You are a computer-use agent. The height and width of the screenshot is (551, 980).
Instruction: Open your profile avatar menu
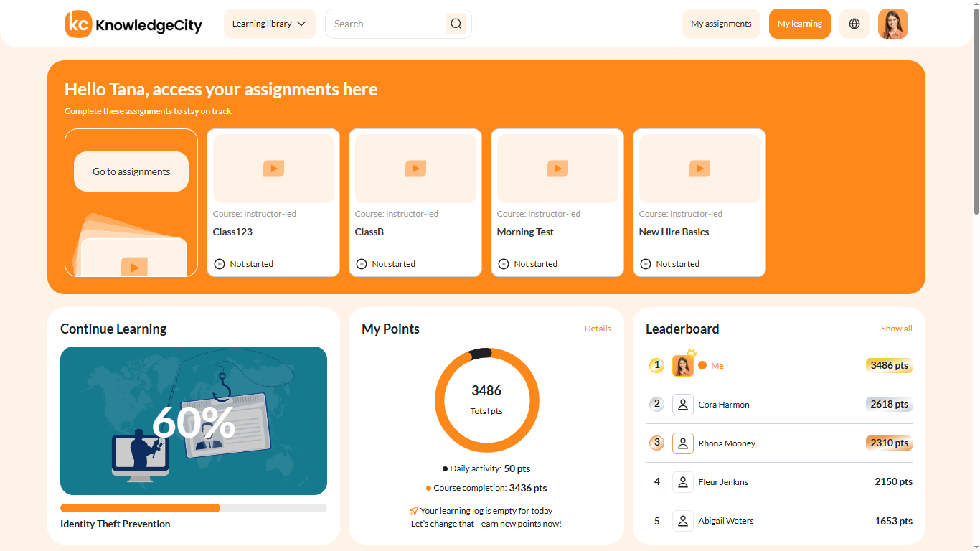click(x=892, y=24)
